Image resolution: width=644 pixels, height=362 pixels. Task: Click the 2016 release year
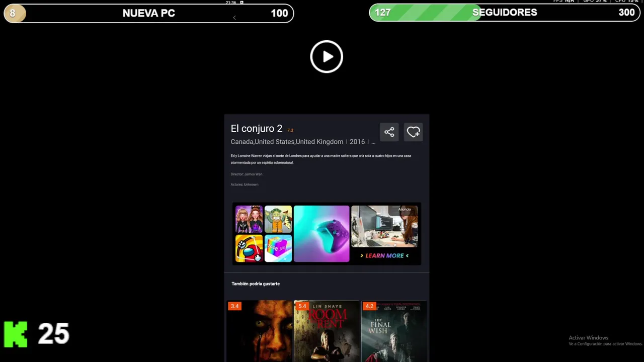click(357, 142)
